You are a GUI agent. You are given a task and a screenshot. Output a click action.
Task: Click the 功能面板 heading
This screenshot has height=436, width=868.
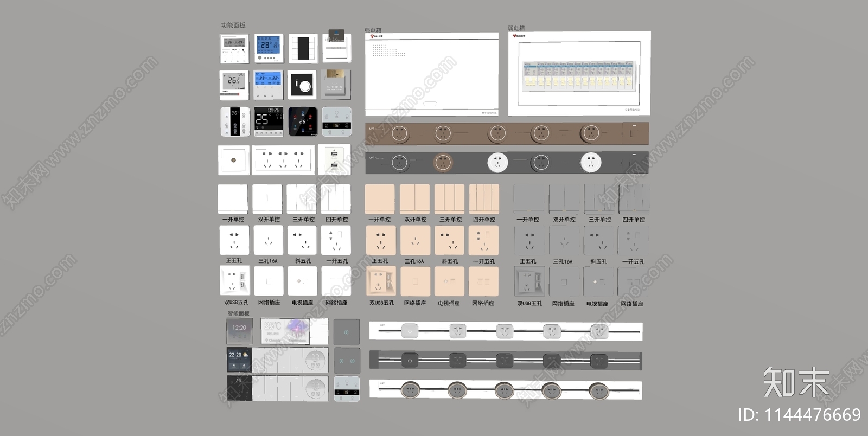pos(233,25)
